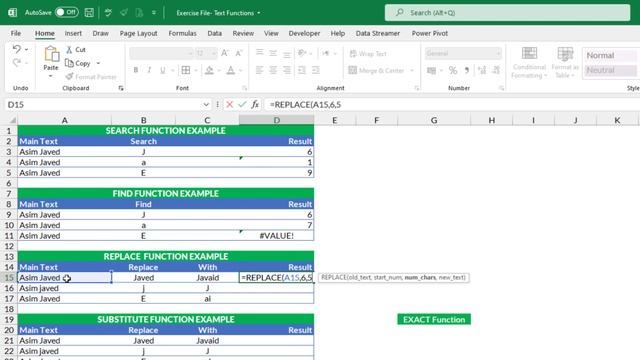Click the green EXACT Function cell
Image resolution: width=640 pixels, height=360 pixels.
tap(434, 320)
